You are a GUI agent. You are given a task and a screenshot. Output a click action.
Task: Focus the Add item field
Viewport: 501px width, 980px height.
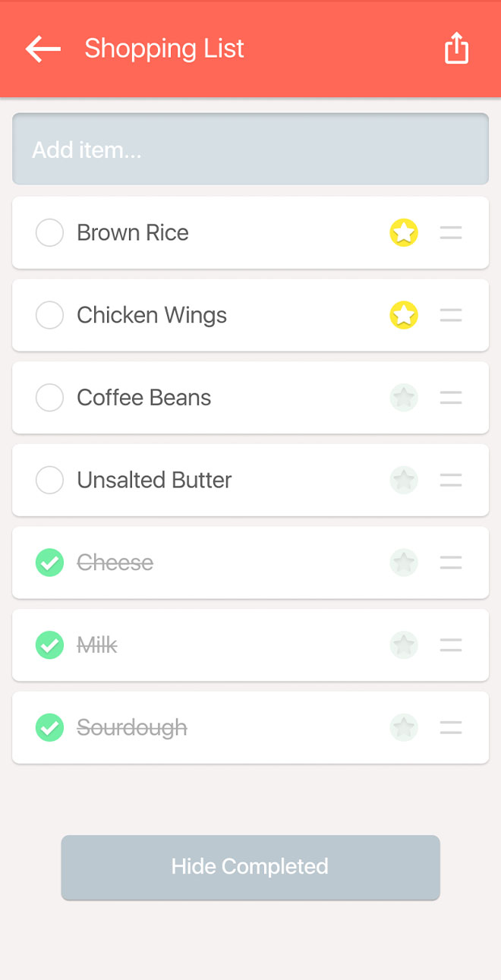pyautogui.click(x=250, y=150)
